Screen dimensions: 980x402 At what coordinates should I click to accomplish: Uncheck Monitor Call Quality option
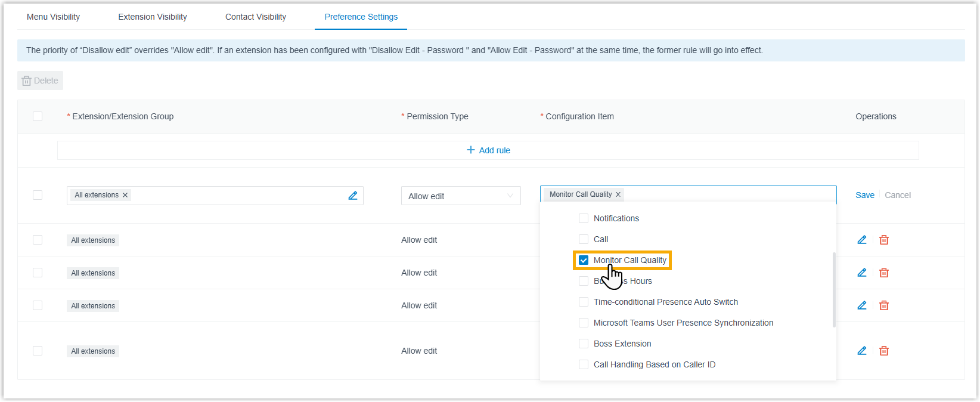click(584, 260)
